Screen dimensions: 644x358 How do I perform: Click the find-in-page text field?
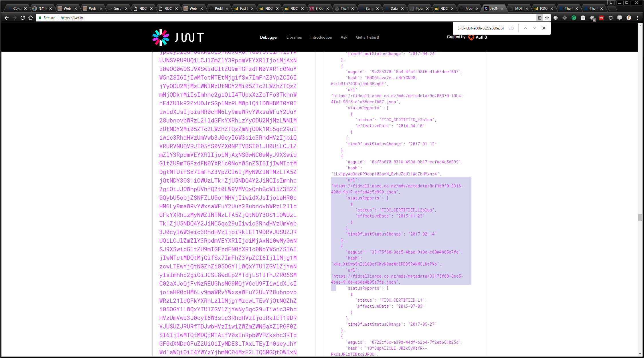pyautogui.click(x=481, y=28)
